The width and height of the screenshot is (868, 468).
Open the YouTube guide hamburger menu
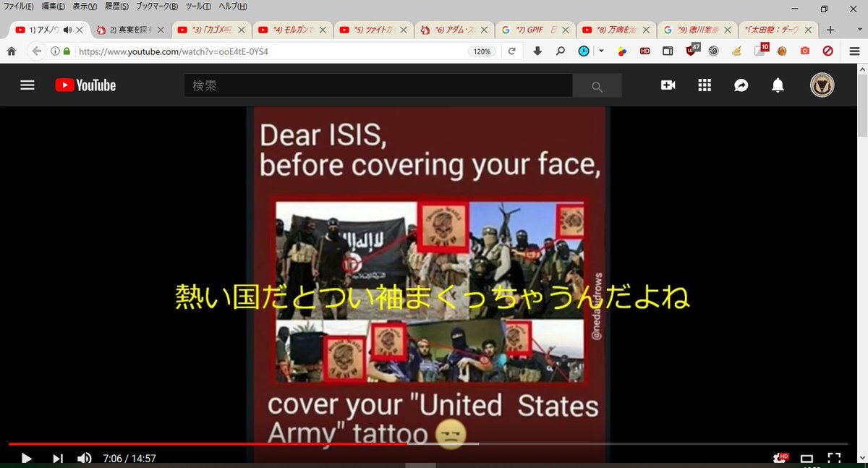pyautogui.click(x=27, y=85)
